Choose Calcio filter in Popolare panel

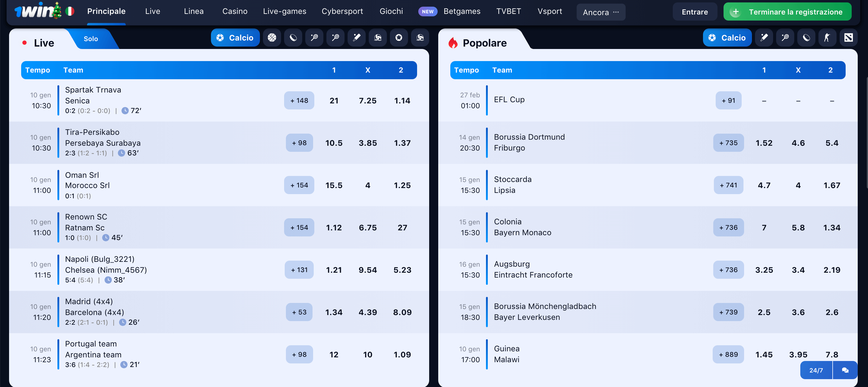(727, 37)
